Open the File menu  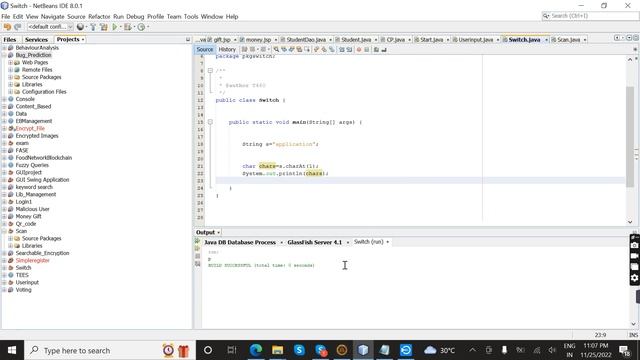pos(6,17)
